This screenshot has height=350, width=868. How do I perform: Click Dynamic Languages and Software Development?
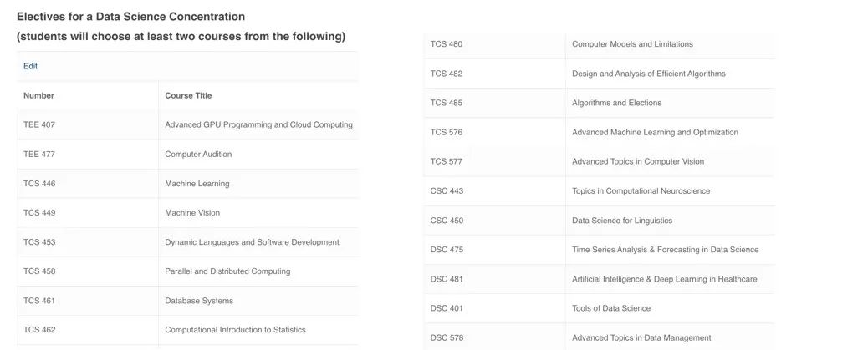coord(252,242)
